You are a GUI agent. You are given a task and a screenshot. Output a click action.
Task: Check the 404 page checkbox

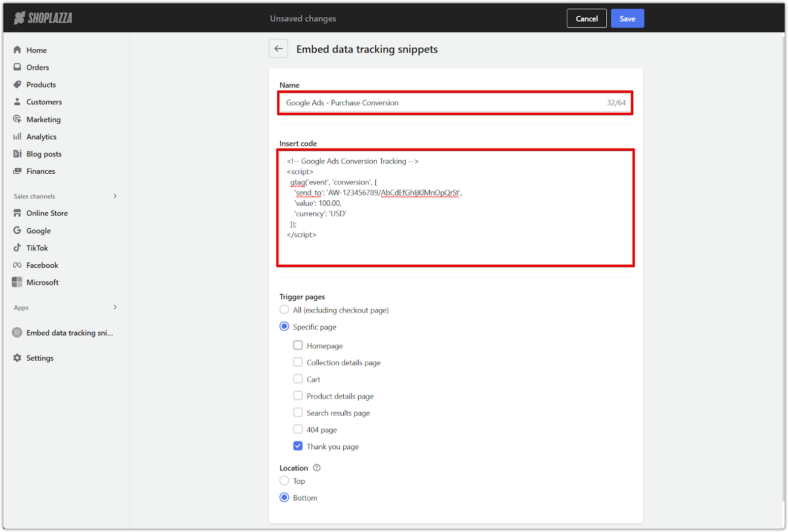point(298,429)
